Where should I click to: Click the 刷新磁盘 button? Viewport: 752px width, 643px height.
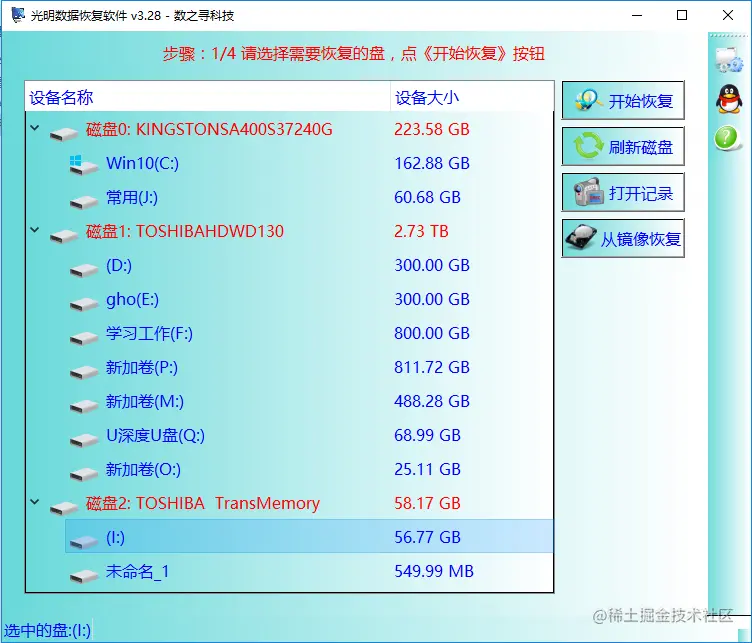pos(623,146)
